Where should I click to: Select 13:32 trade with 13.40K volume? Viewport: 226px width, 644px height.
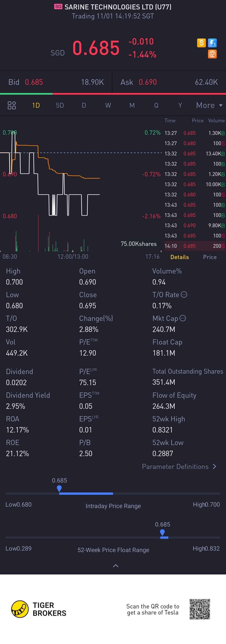195,154
